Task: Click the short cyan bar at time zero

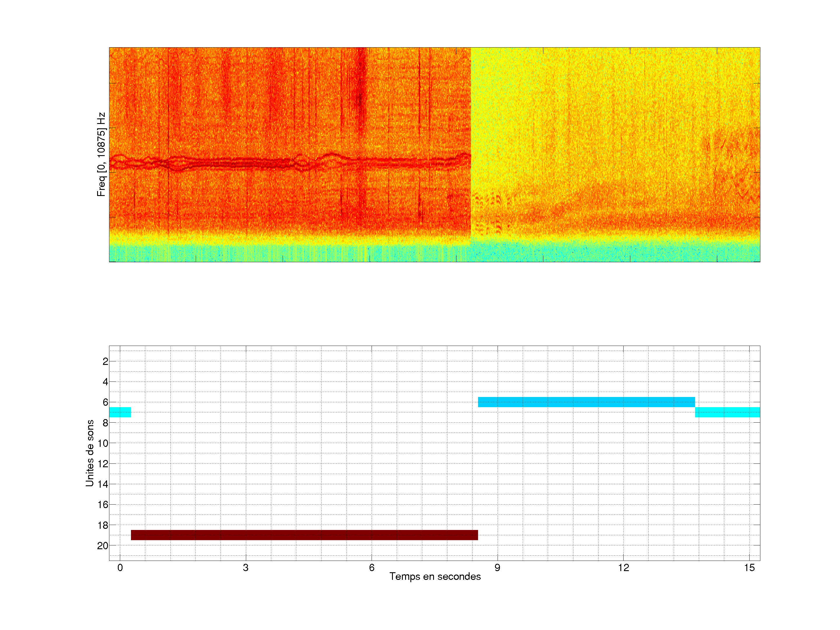Action: [120, 412]
